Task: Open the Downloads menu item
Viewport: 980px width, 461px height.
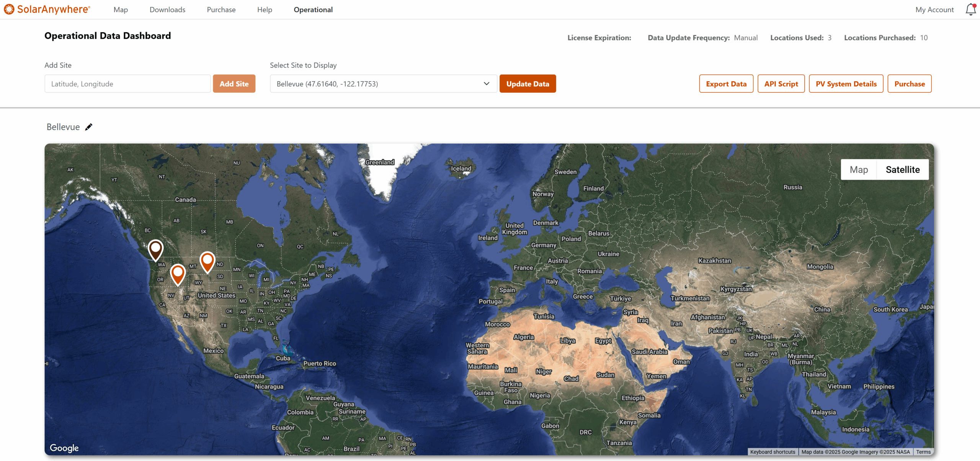Action: (x=167, y=10)
